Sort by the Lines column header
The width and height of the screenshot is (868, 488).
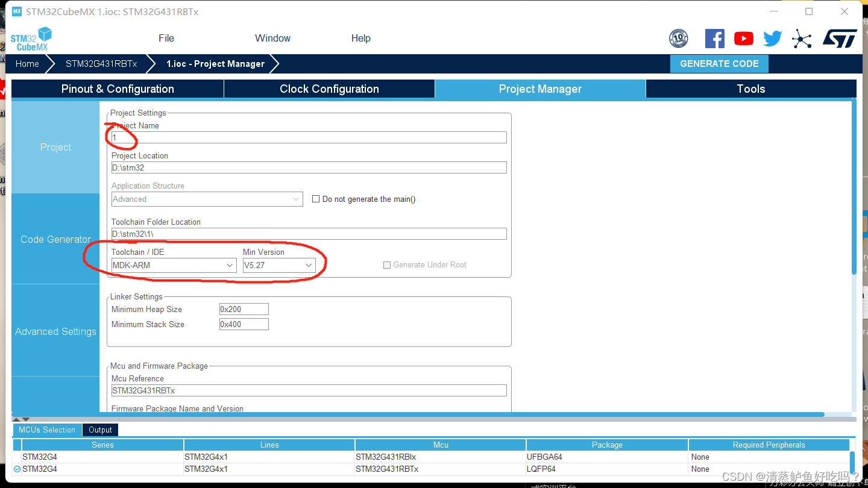(269, 445)
